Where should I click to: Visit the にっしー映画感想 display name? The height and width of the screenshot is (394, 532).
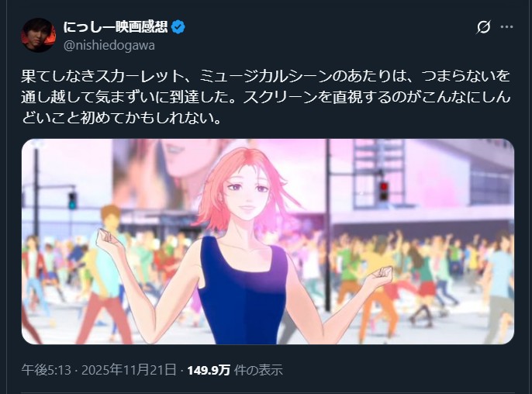point(116,27)
